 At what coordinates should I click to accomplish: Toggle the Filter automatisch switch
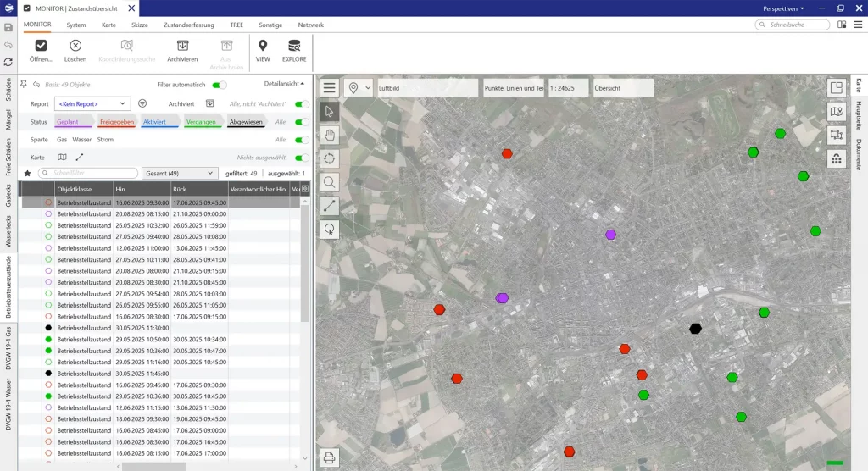click(x=220, y=85)
